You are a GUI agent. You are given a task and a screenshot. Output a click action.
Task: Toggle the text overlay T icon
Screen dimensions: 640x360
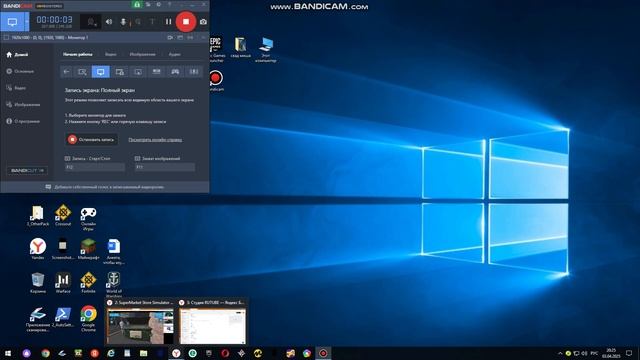coord(152,22)
